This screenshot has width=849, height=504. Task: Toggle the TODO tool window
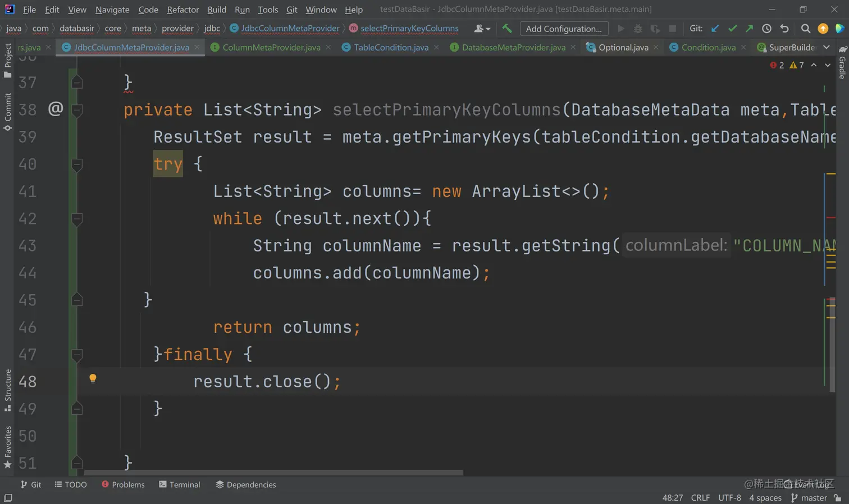pos(71,484)
